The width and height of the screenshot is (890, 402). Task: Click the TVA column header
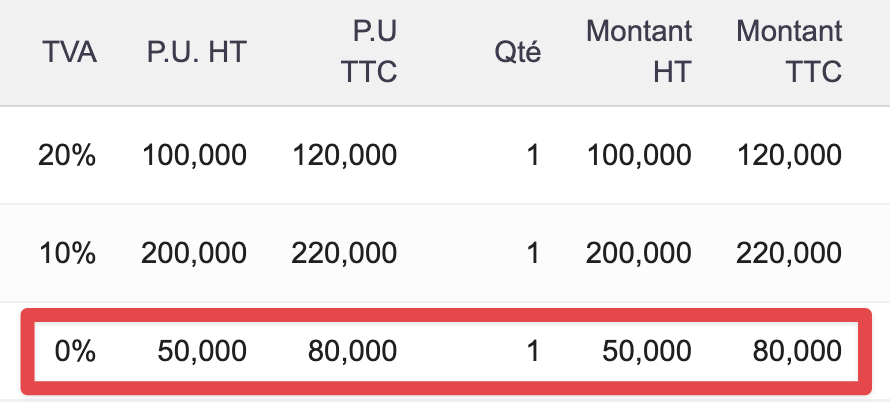[x=70, y=52]
